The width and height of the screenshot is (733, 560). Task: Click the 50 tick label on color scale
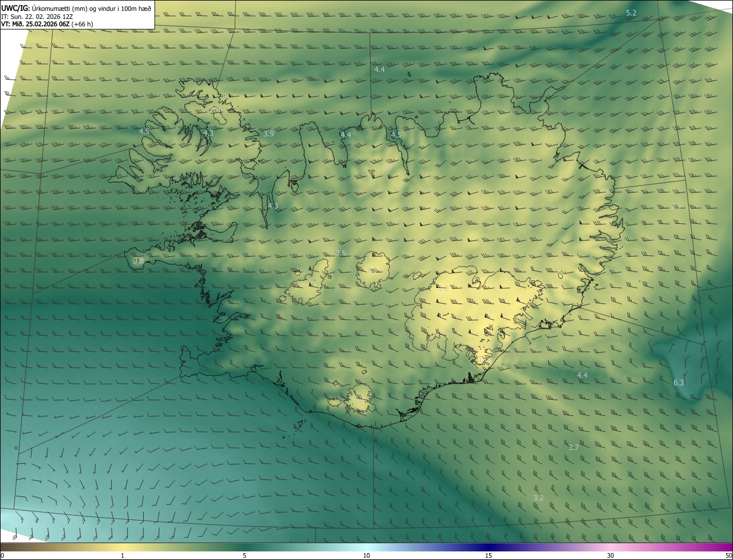tap(728, 555)
